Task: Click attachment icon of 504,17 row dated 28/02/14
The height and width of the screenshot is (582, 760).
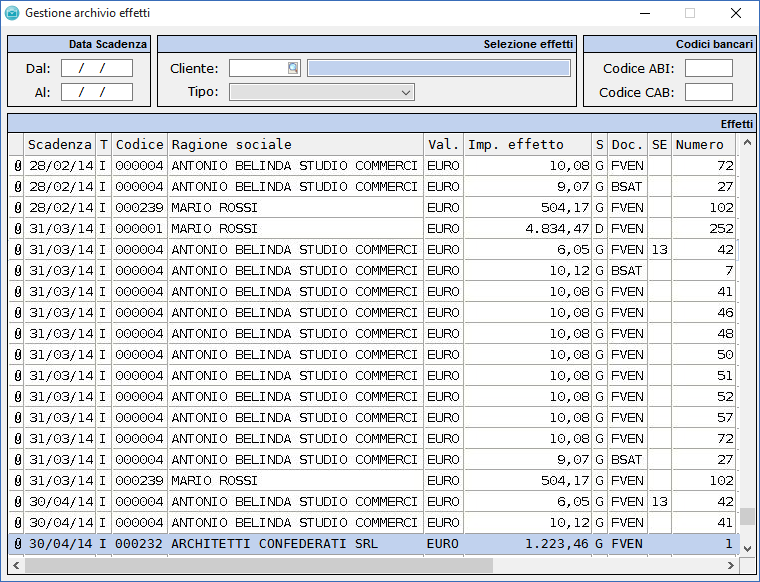Action: 17,207
